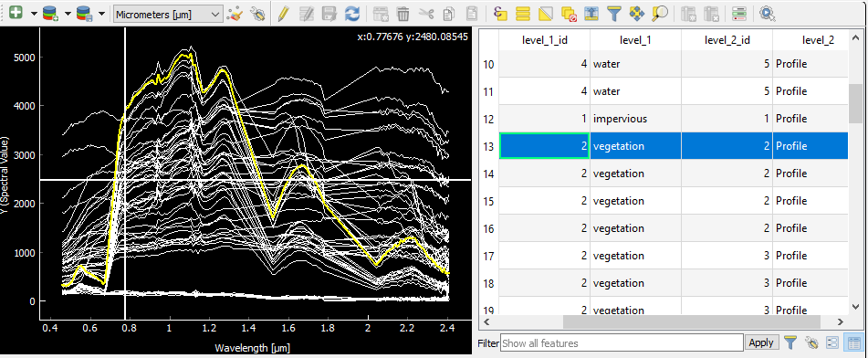
Task: Switch to form view icon
Action: 832,343
